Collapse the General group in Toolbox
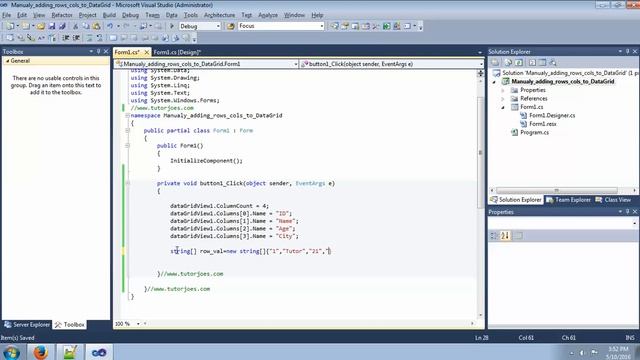 pos(7,61)
